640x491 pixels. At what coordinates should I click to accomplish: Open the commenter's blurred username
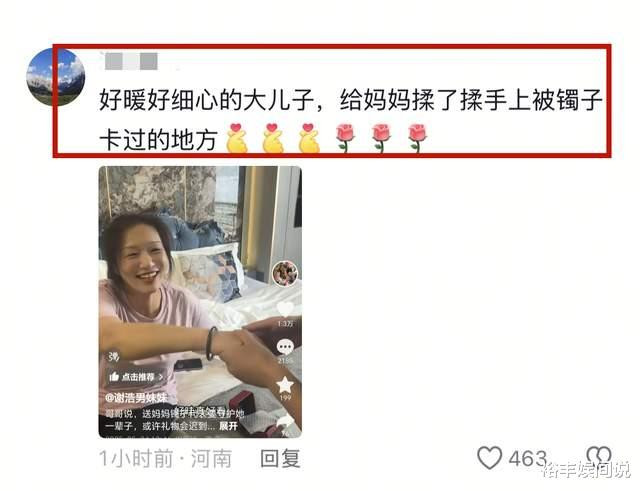(131, 61)
